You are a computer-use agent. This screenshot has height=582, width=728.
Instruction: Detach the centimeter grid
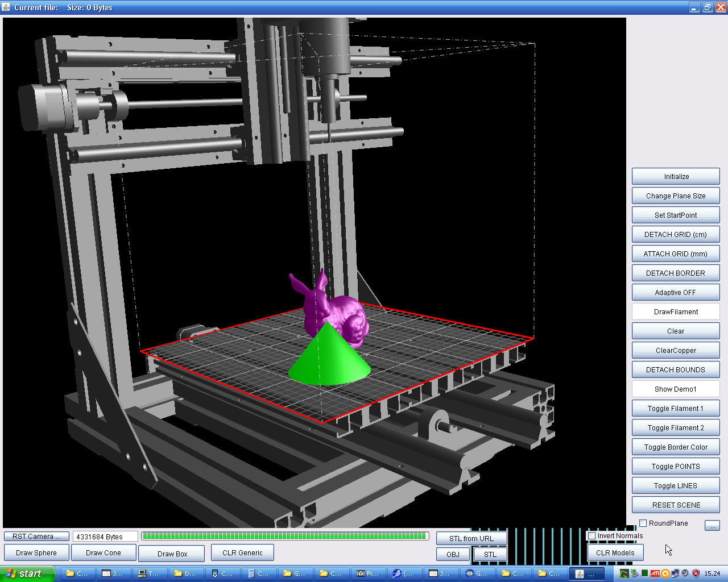(676, 234)
